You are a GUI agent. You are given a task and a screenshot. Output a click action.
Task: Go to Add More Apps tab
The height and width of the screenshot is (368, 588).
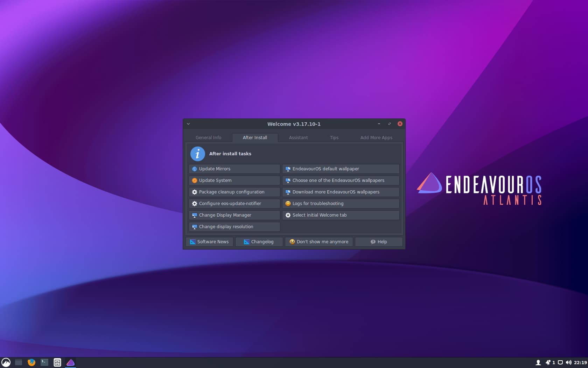pos(376,137)
